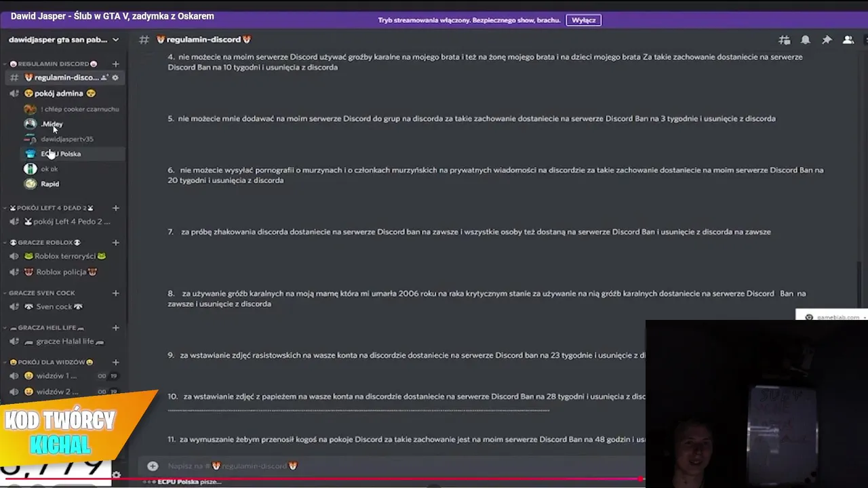This screenshot has height=488, width=868.
Task: Show pinned messages pin icon
Action: click(827, 40)
